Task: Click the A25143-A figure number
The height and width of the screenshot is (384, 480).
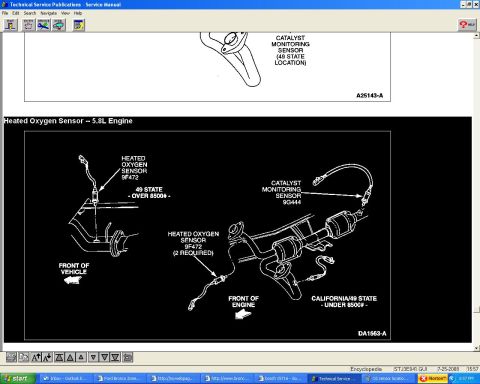Action: [x=370, y=95]
